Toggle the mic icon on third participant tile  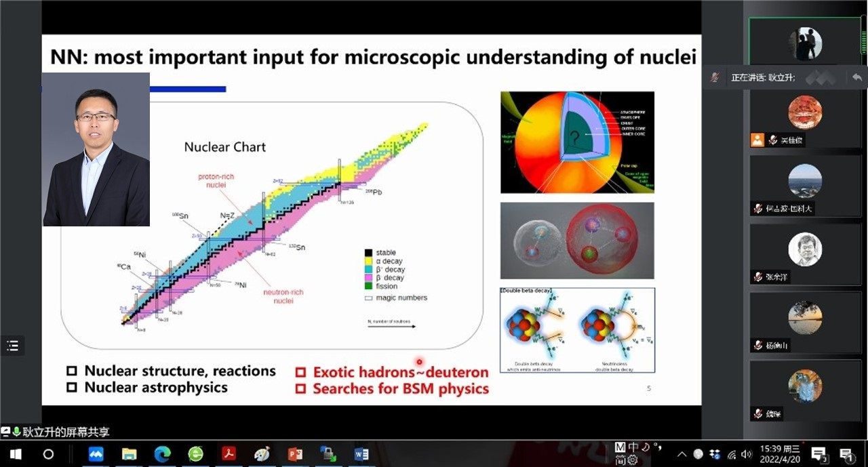(x=757, y=209)
